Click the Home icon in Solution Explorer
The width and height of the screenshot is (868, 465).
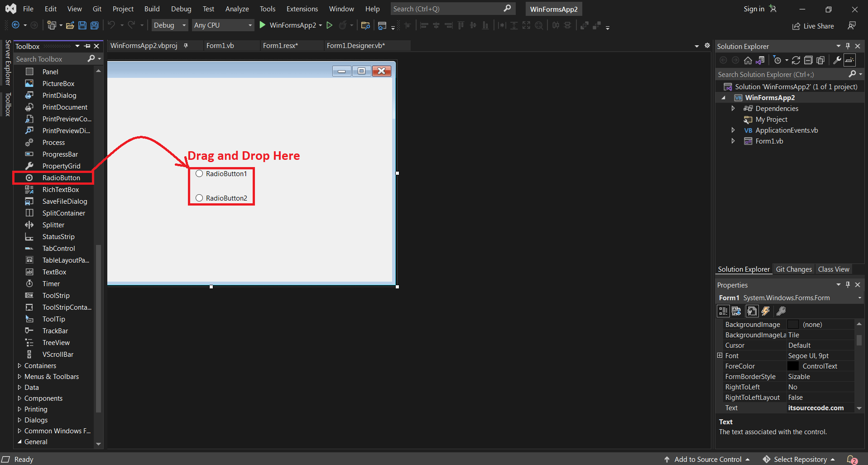(748, 60)
